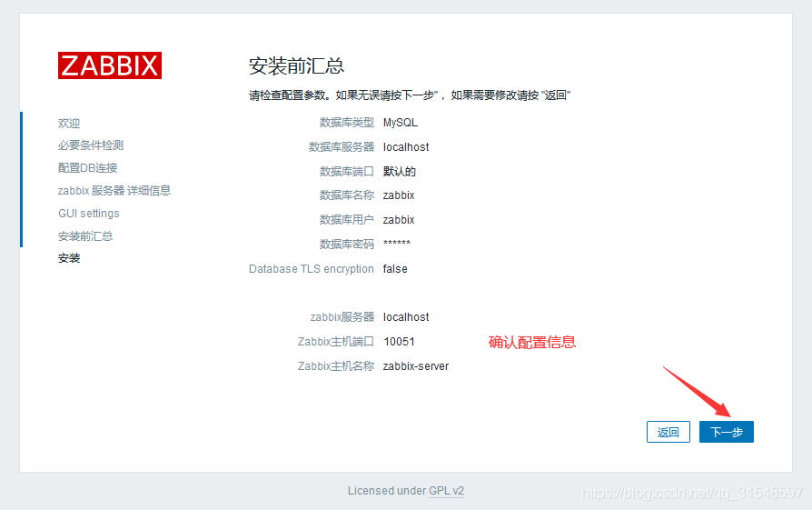Click localhost value beside 数据库服务器
The image size is (812, 510).
(406, 147)
